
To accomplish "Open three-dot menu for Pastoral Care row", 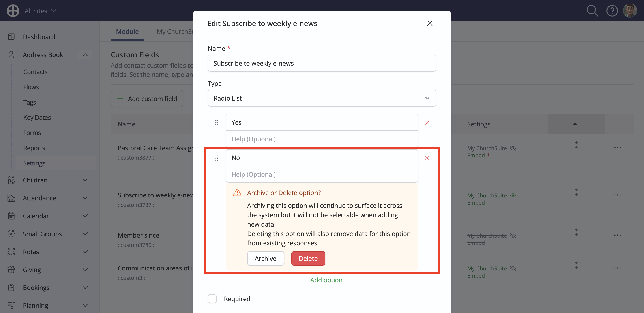I will [617, 148].
